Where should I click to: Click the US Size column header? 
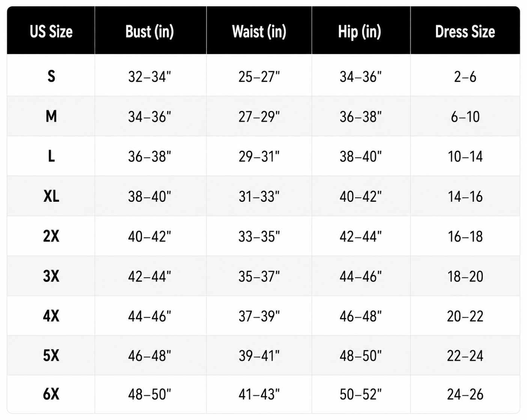click(x=51, y=31)
